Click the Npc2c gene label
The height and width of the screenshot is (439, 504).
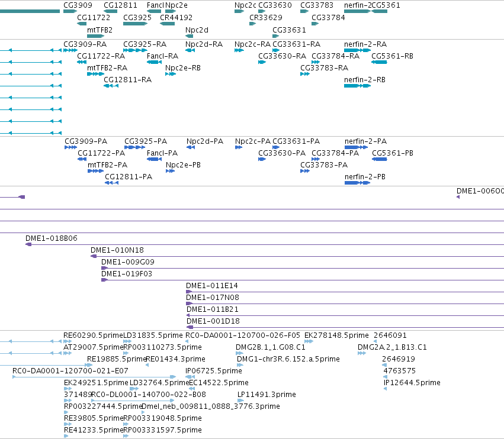[245, 5]
